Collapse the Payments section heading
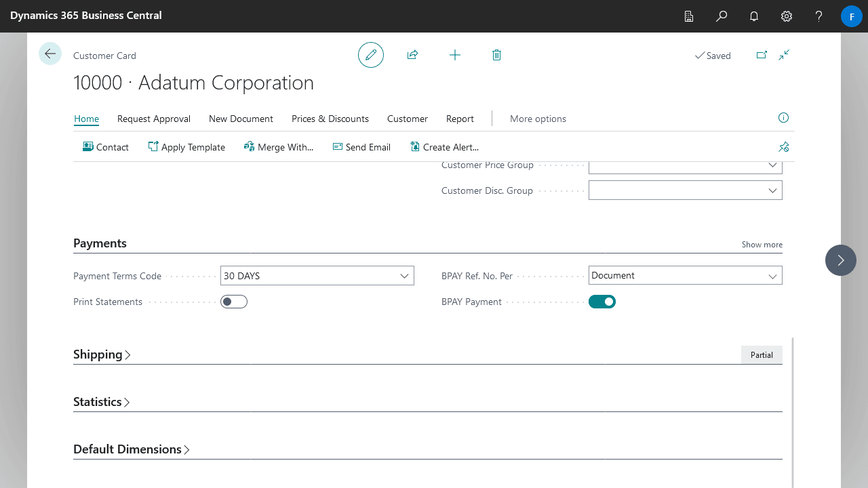 point(100,243)
